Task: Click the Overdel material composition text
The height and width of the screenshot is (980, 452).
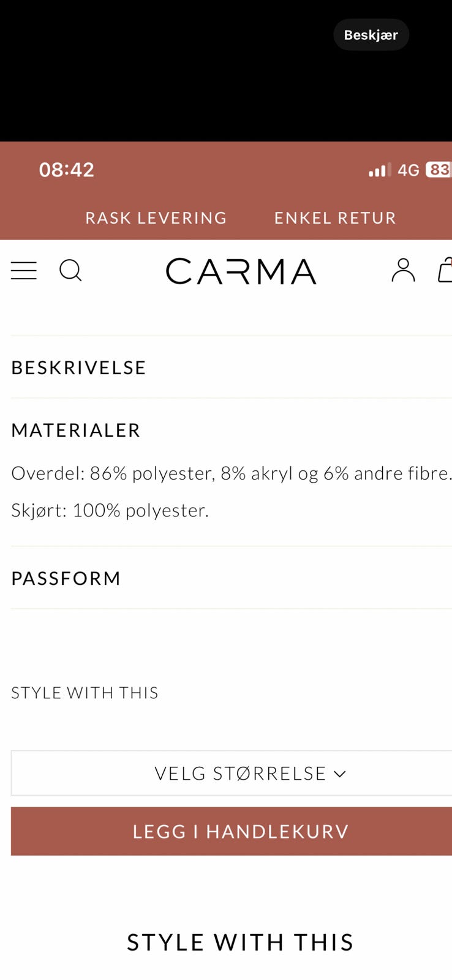Action: point(232,473)
